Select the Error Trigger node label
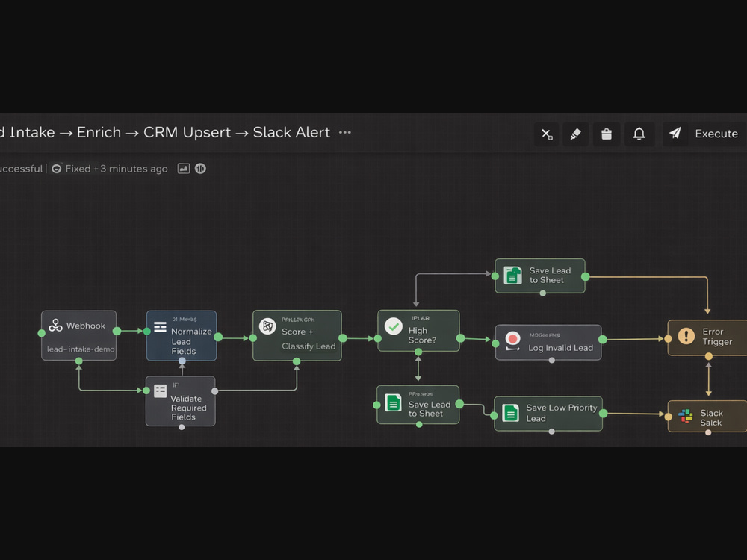The image size is (747, 560). pos(717,337)
